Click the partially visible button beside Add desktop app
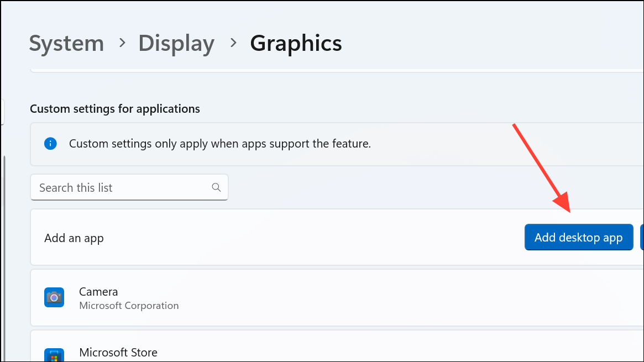 641,238
